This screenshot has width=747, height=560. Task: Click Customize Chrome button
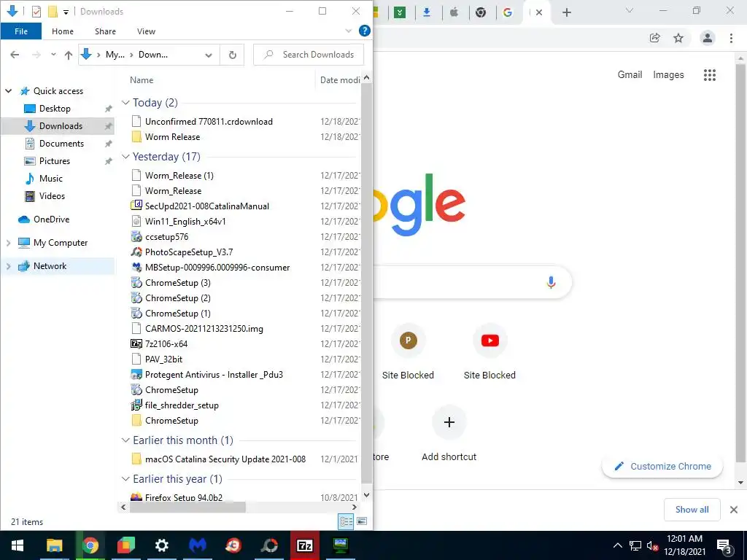tap(662, 466)
